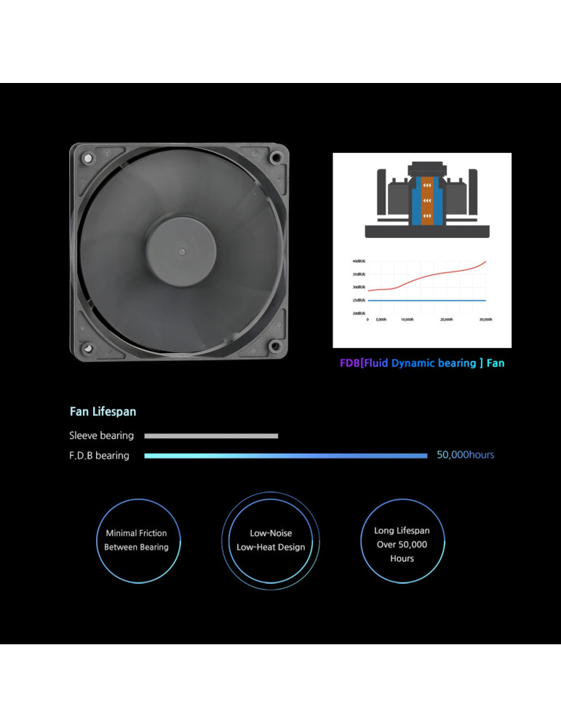This screenshot has width=561, height=728.
Task: Select the Long Lifespan Over 50,000 Hours circle
Action: coord(402,540)
